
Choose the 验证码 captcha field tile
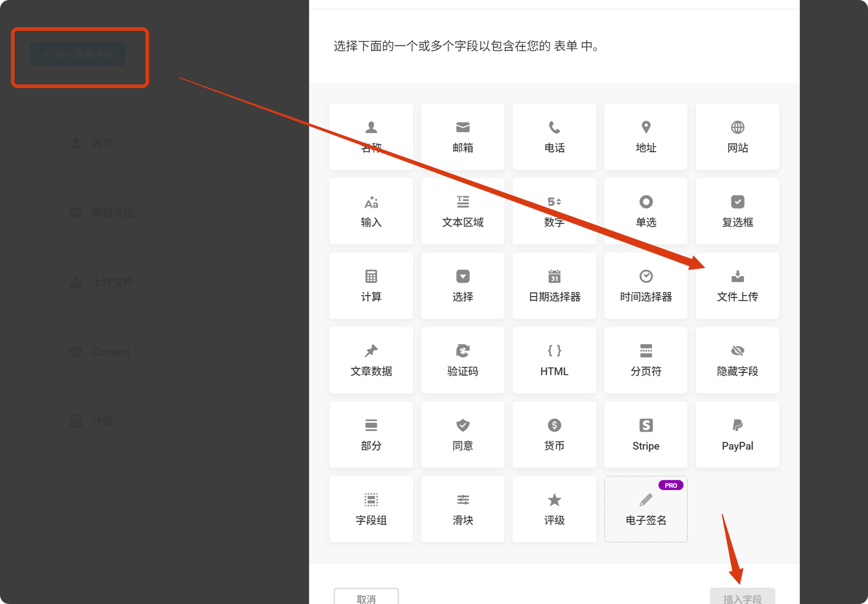(463, 360)
